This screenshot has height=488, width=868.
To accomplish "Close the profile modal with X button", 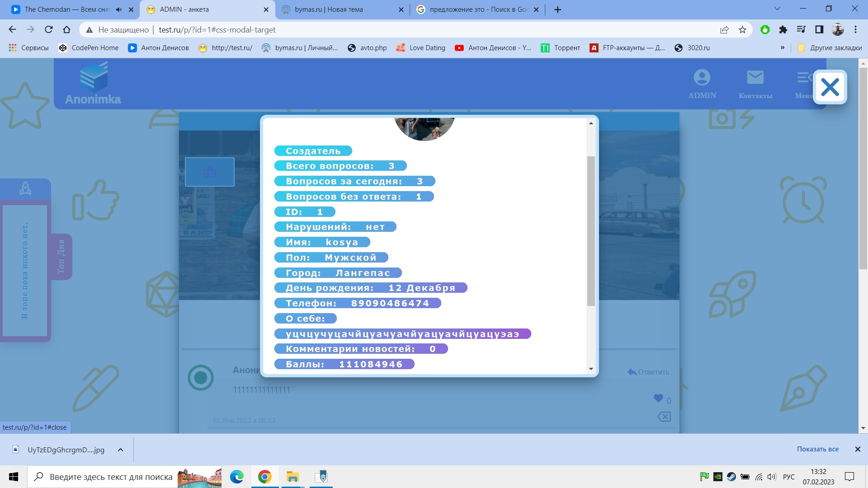I will (830, 87).
